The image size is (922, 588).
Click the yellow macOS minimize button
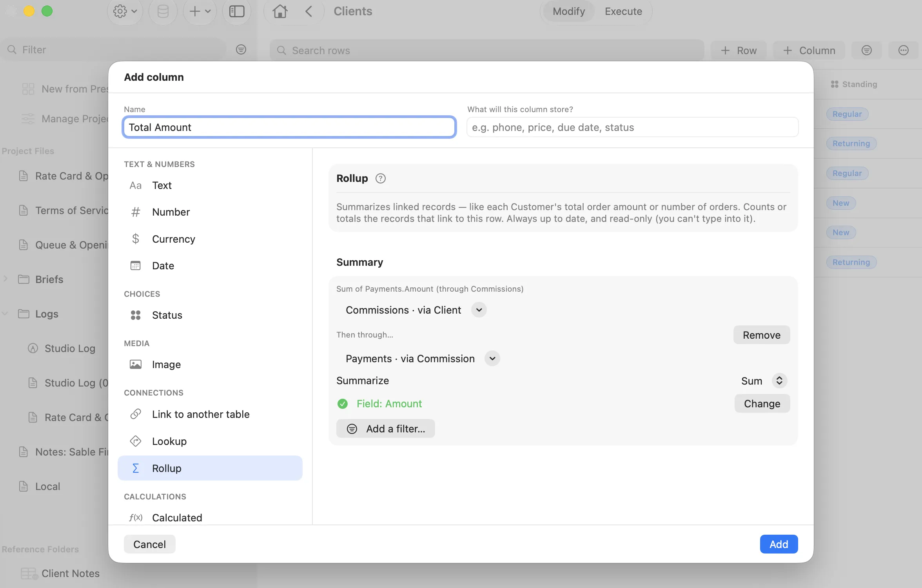(29, 11)
